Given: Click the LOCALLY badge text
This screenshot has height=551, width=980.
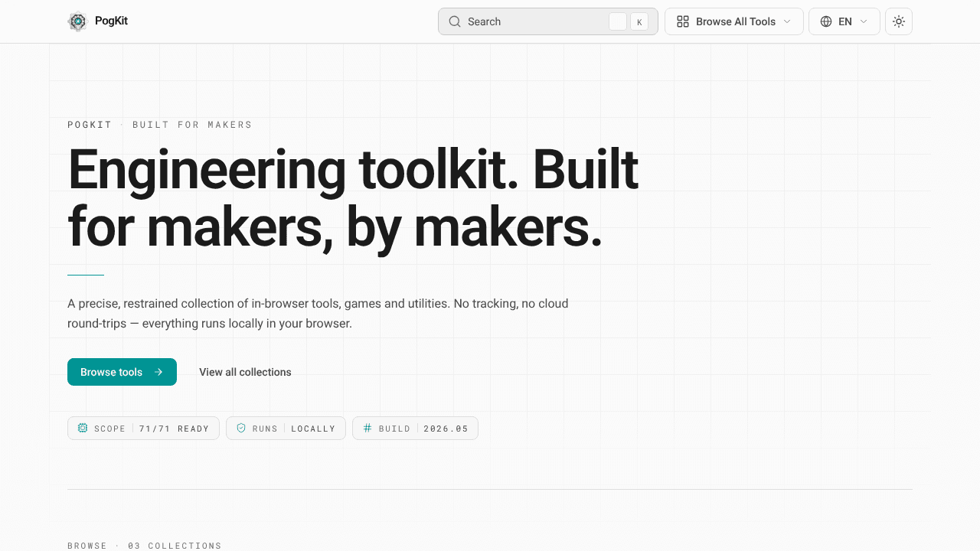Looking at the screenshot, I should click(x=313, y=429).
